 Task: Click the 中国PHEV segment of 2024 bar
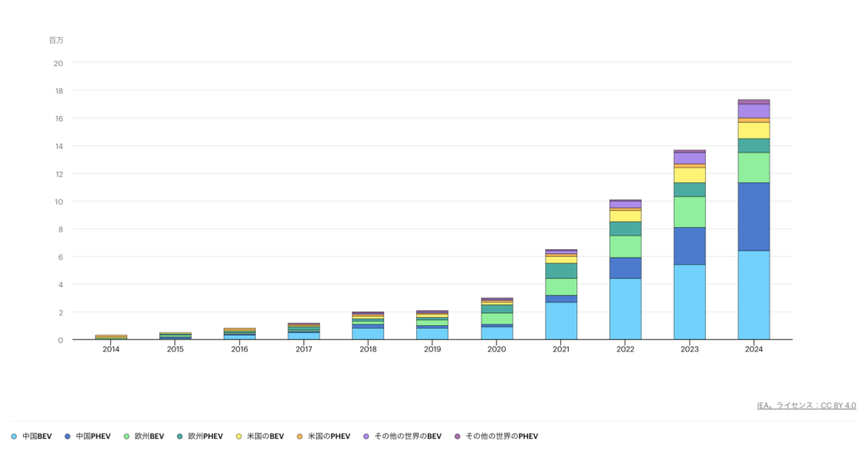click(x=754, y=217)
